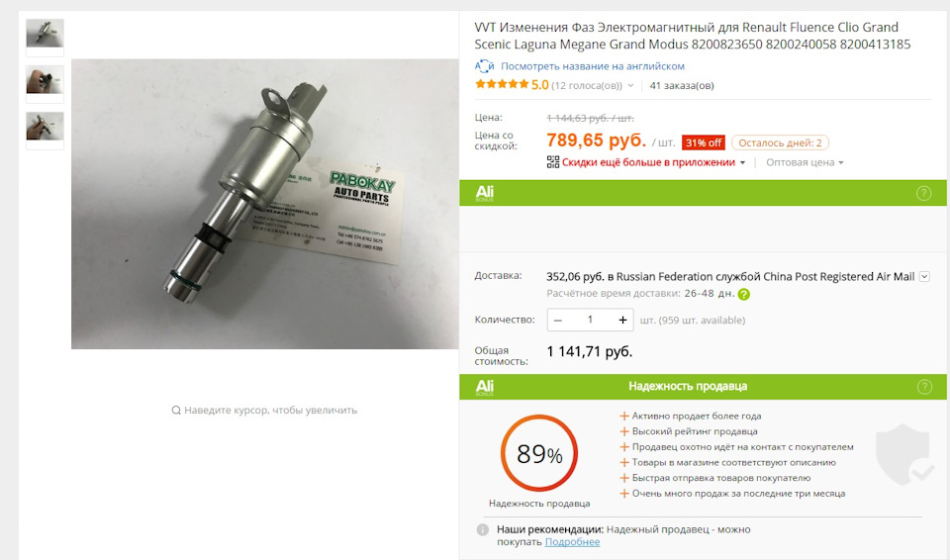Select the first product thumbnail

pyautogui.click(x=45, y=37)
